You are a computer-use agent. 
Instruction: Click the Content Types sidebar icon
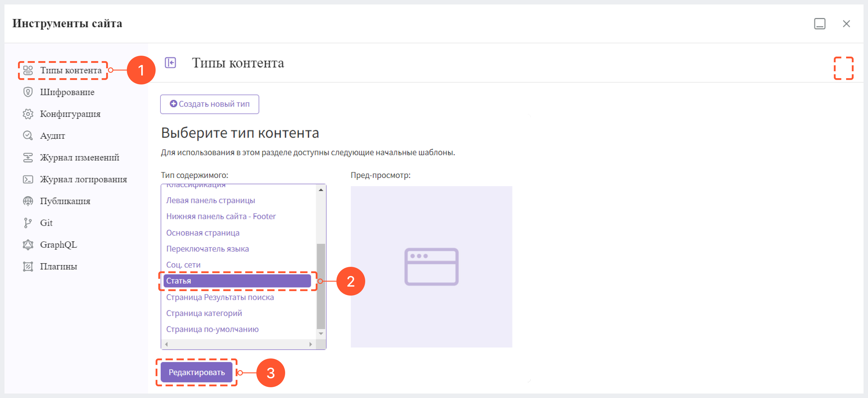28,70
